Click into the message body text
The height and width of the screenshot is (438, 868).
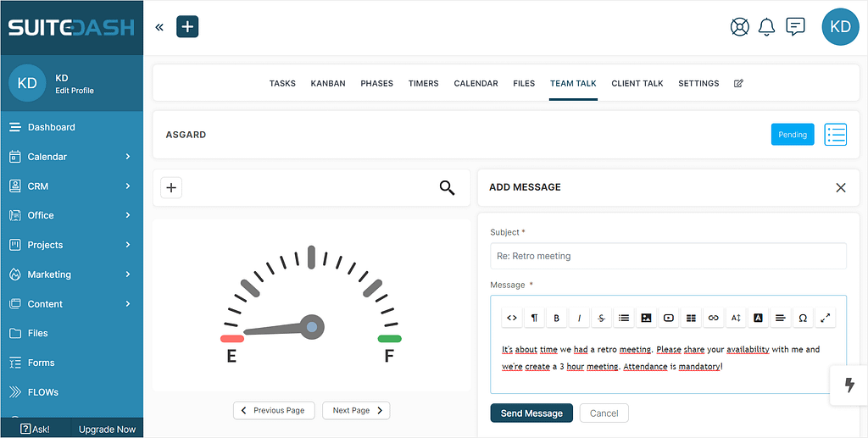tap(660, 358)
